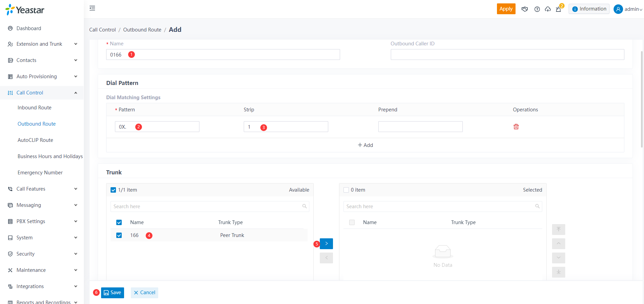The height and width of the screenshot is (304, 644).
Task: Open the Information button
Action: click(x=589, y=9)
